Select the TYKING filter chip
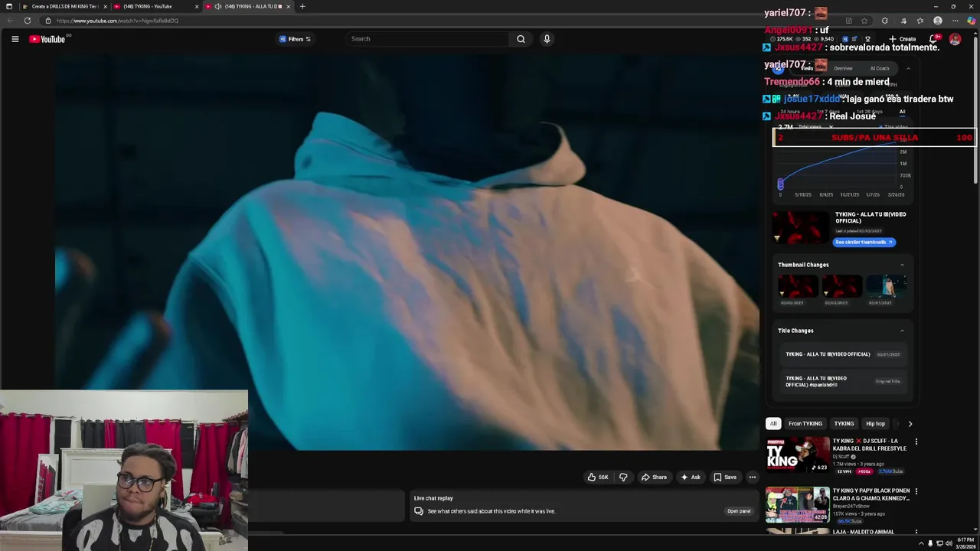980x551 pixels. click(x=844, y=424)
